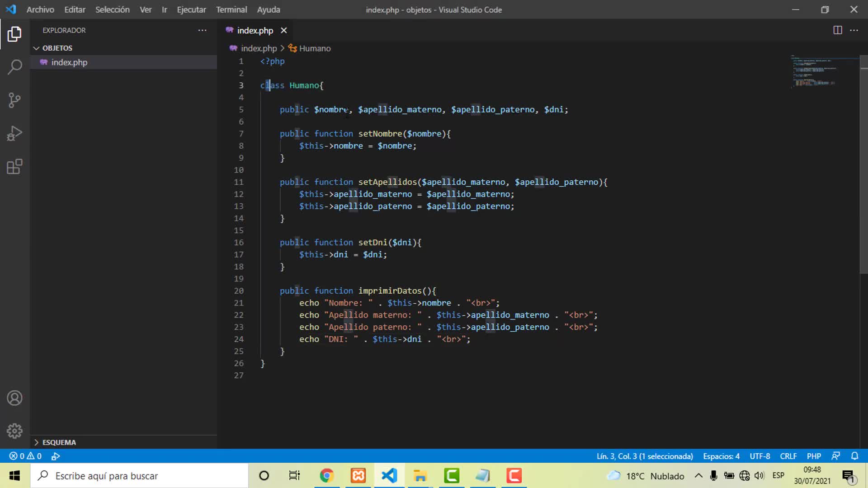Open the Editar menu
Image resolution: width=868 pixels, height=488 pixels.
coord(75,9)
